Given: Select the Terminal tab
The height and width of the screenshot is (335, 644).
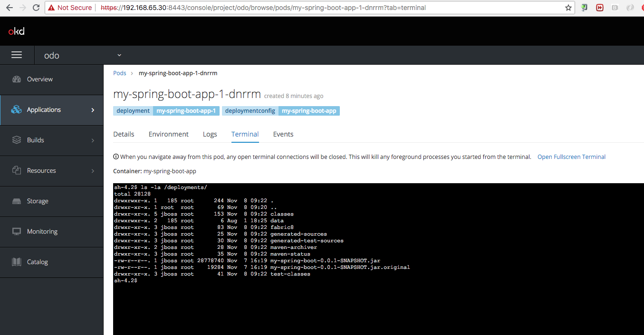Looking at the screenshot, I should pyautogui.click(x=245, y=134).
